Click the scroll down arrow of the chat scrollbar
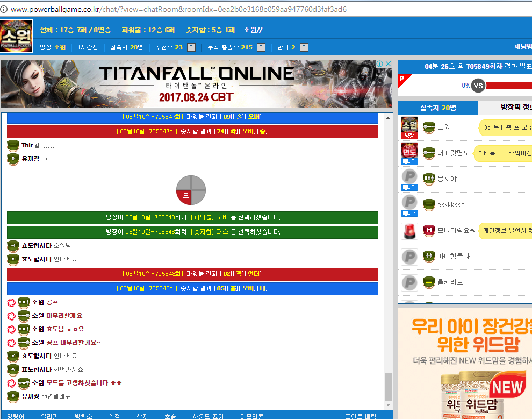 (388, 405)
